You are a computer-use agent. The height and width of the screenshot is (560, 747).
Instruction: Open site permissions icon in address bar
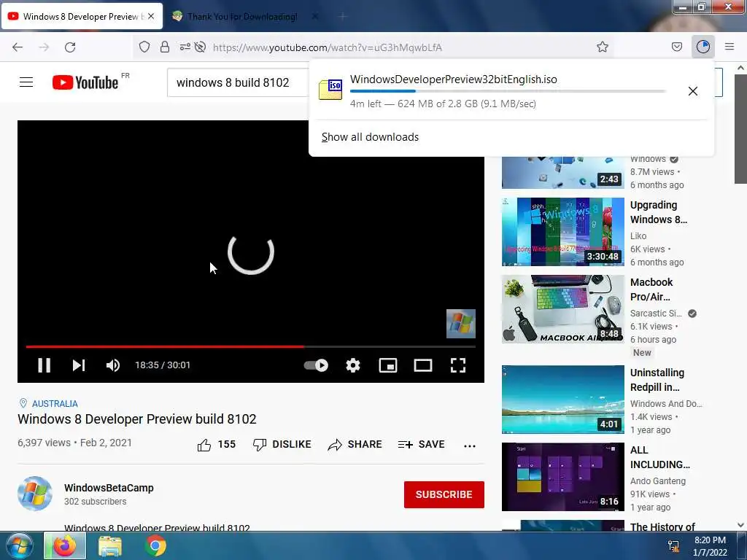(x=185, y=47)
